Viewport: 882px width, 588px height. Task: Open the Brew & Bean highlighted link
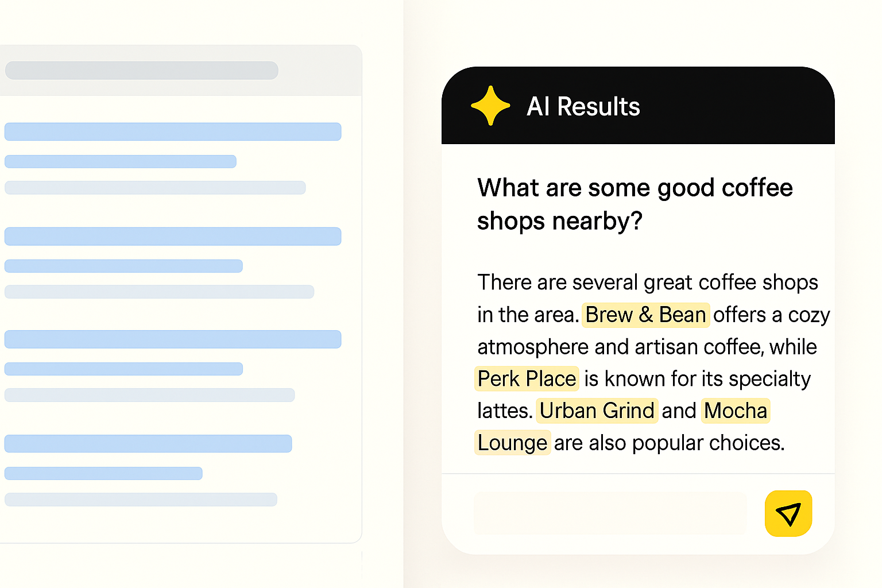[x=645, y=315]
